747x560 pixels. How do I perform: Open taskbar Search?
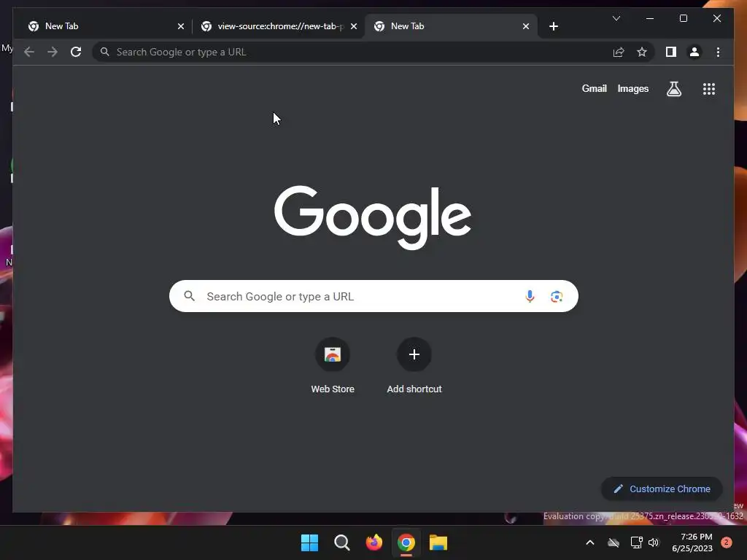tap(341, 542)
